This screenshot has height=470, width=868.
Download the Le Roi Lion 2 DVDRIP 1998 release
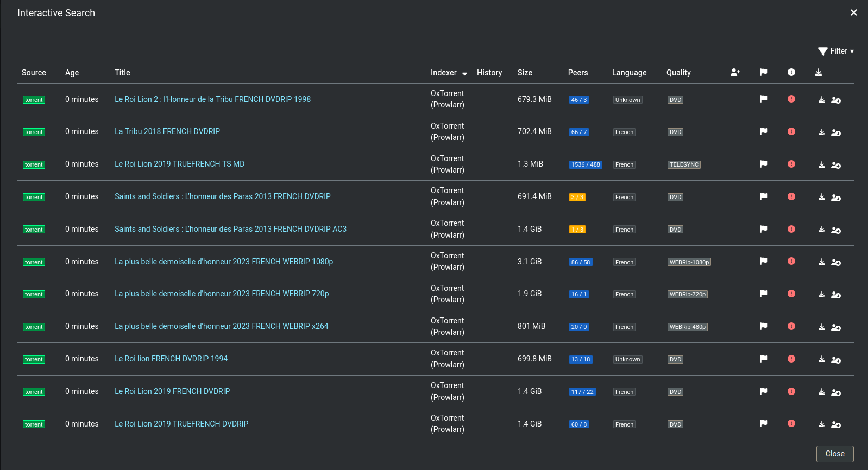(821, 100)
